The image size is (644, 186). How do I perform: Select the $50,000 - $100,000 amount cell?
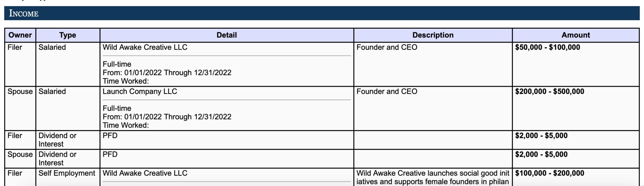[547, 47]
